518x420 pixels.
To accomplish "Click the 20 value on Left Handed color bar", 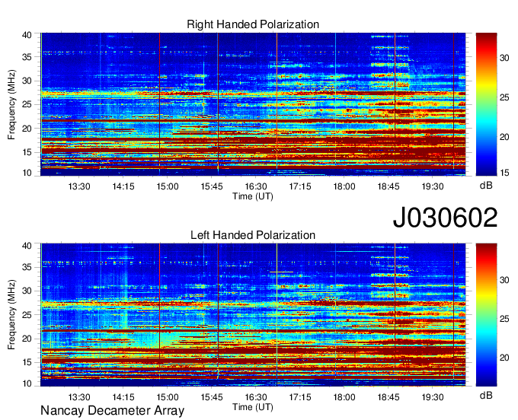I will (x=504, y=358).
